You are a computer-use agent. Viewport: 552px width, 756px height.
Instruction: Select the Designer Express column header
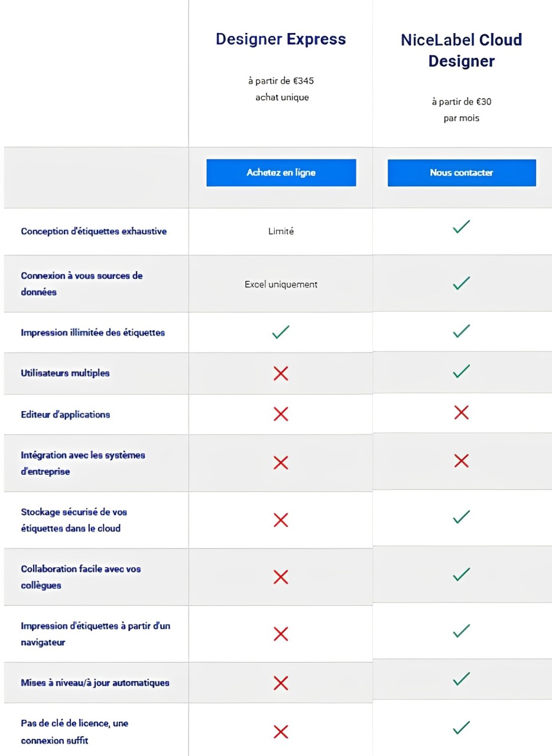click(281, 39)
